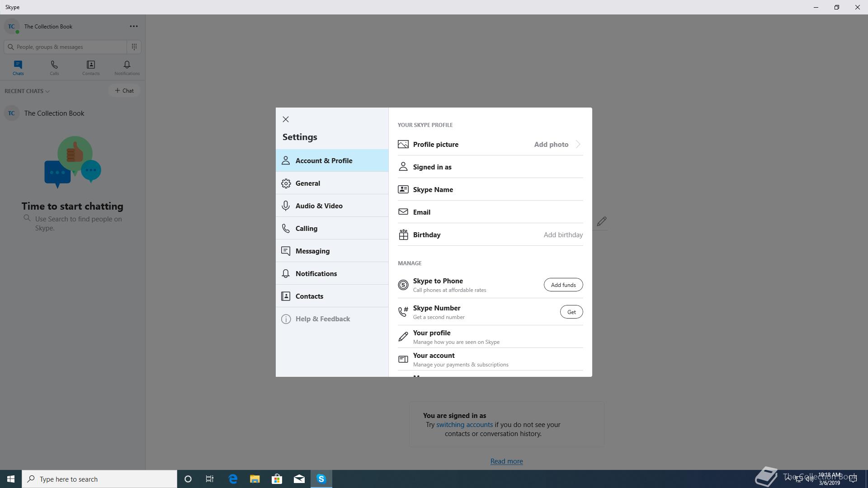868x488 pixels.
Task: Open the Calls tab
Action: [54, 68]
